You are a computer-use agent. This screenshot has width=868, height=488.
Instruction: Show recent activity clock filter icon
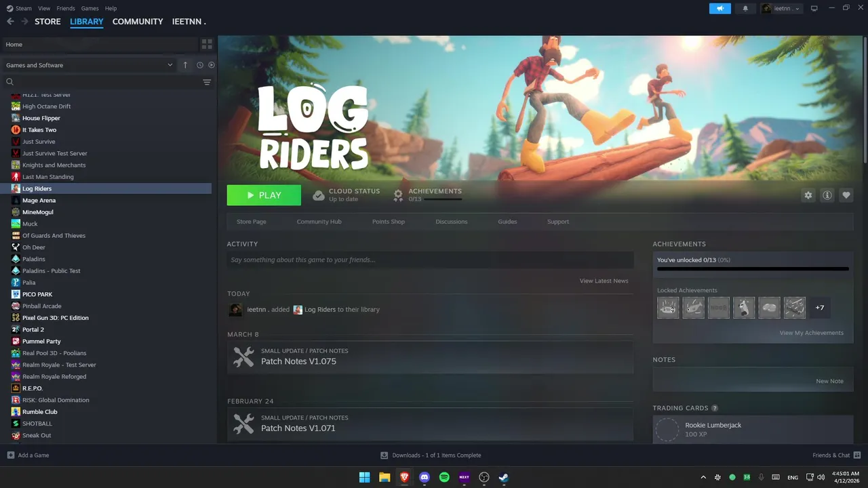(x=200, y=65)
